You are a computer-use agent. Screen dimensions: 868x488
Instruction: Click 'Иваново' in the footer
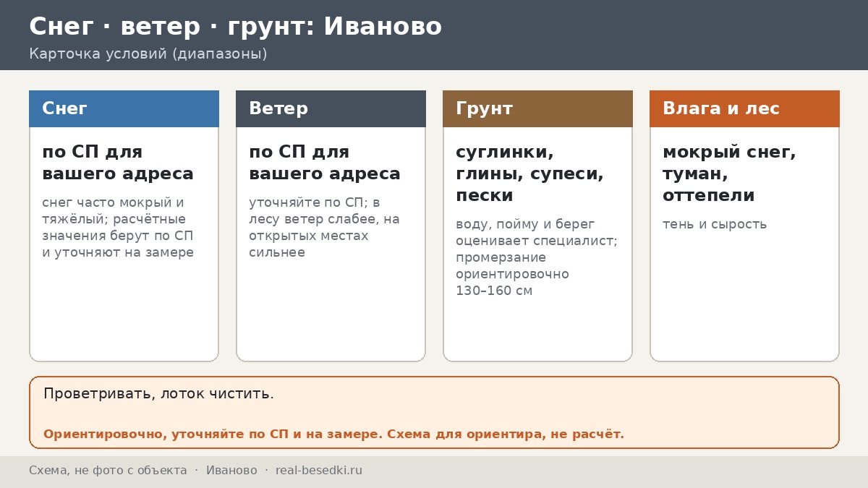(x=231, y=471)
